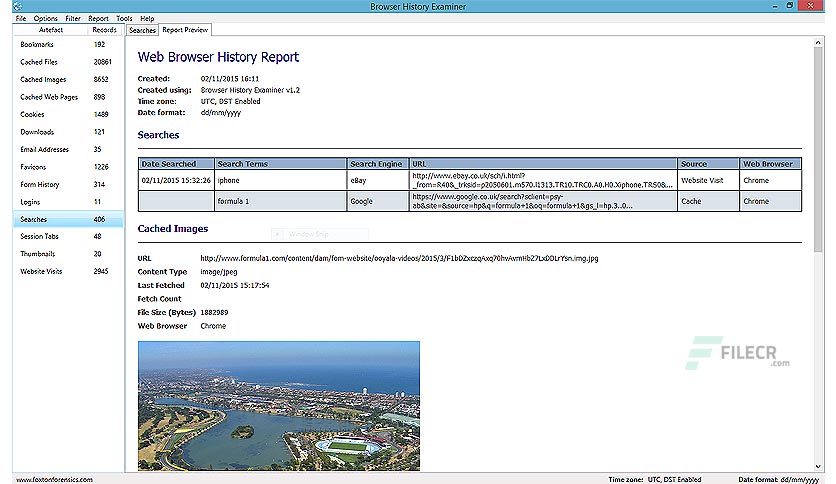The image size is (836, 484).
Task: Open the File menu
Action: coord(21,18)
